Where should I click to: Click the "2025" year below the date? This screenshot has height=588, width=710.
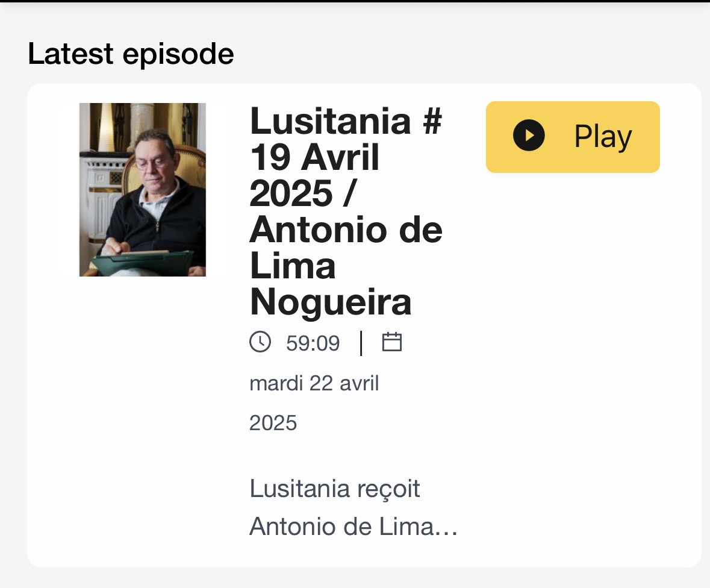pyautogui.click(x=273, y=423)
